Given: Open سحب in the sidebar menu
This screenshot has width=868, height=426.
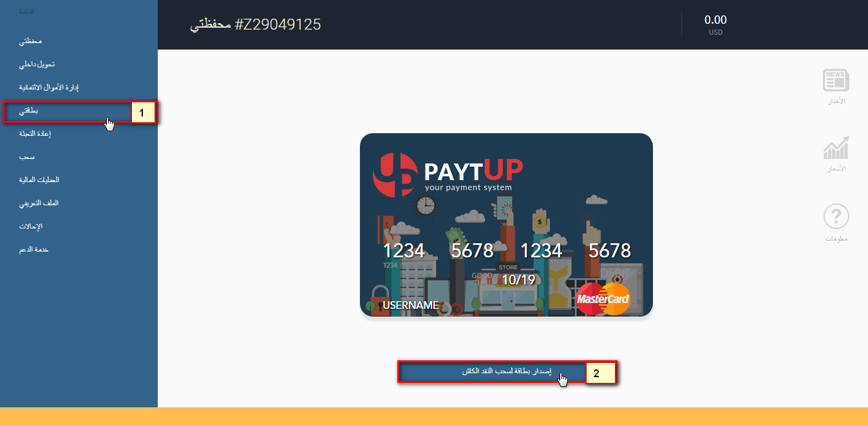Looking at the screenshot, I should (x=26, y=157).
